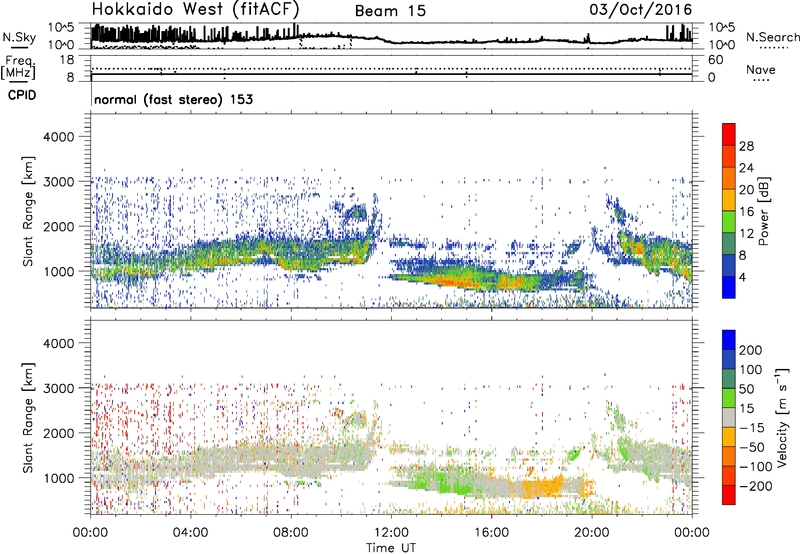Click velocity scale value '200'
This screenshot has width=800, height=554.
(x=751, y=350)
